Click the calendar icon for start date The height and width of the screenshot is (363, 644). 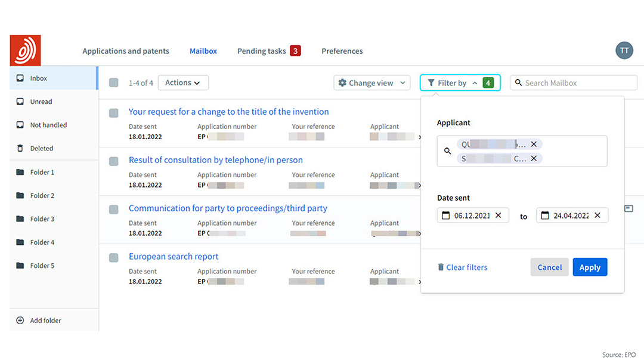tap(445, 216)
